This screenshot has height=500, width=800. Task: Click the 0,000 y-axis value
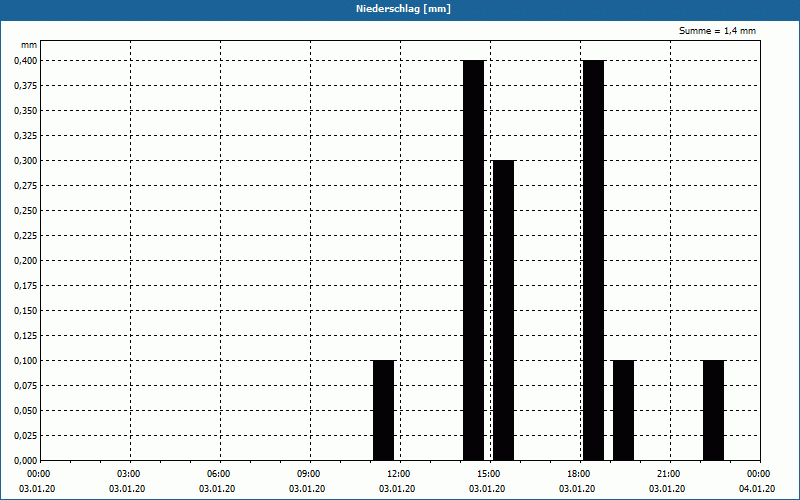26,461
